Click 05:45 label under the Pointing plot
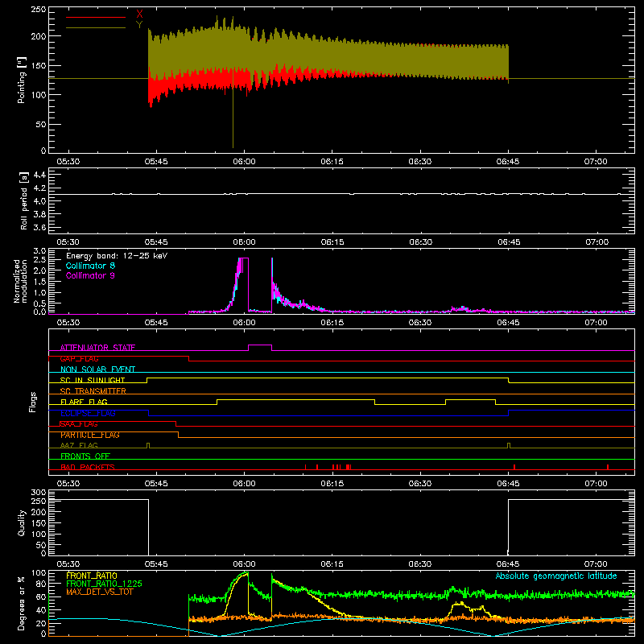 pyautogui.click(x=156, y=162)
